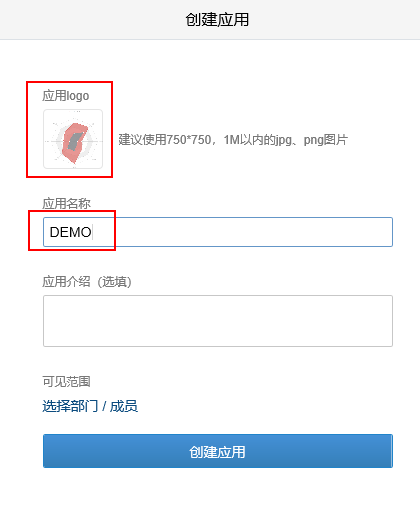Place the cursor on the DEMO text
The image size is (420, 516).
coord(70,232)
